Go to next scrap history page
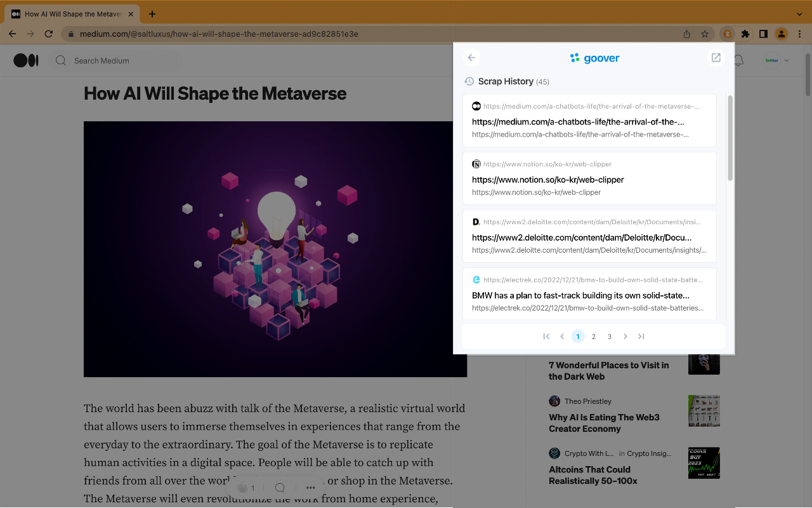 pos(625,337)
